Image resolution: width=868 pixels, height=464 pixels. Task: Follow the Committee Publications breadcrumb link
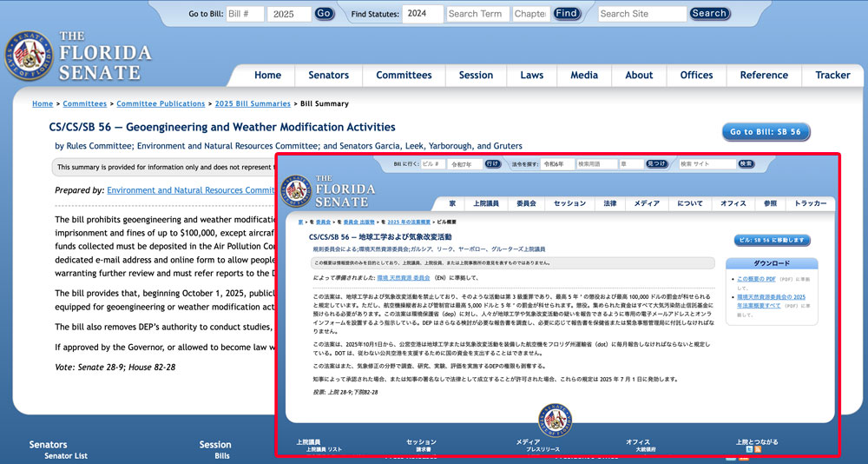(x=161, y=103)
